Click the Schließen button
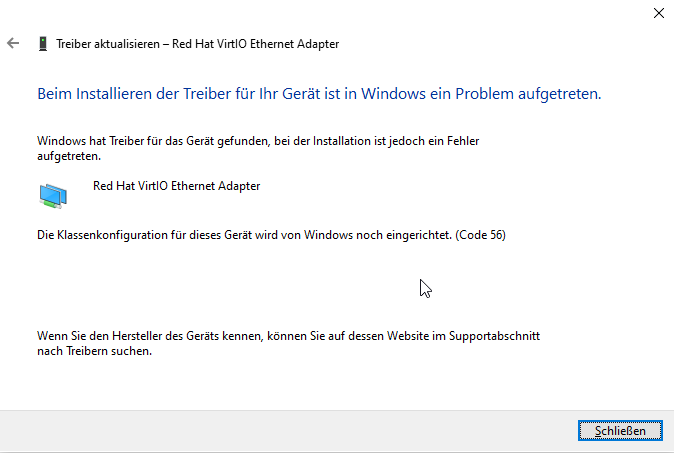This screenshot has width=674, height=453. [x=620, y=431]
